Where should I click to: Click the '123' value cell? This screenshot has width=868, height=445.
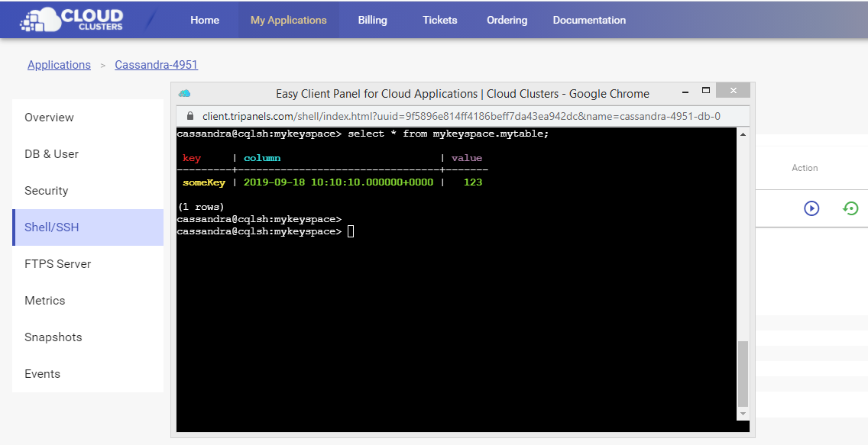473,182
